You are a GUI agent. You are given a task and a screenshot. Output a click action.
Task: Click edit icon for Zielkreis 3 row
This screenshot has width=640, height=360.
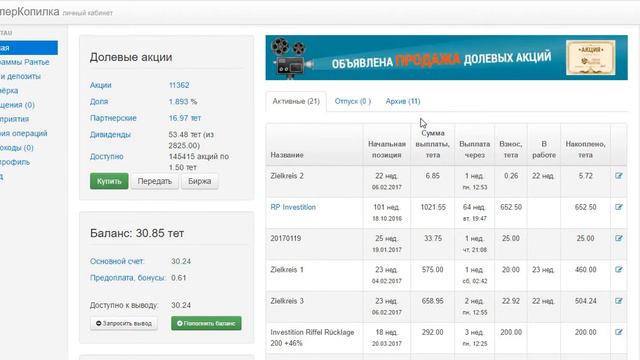point(619,301)
